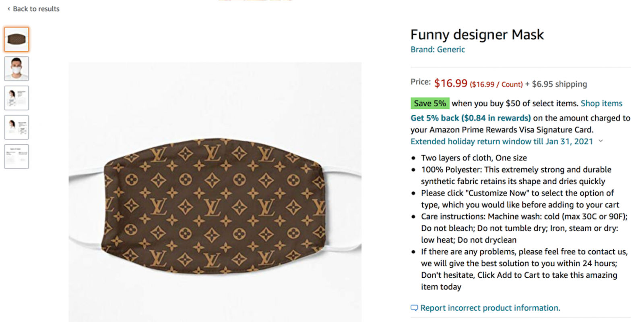Click the 'Funny designer Mask' product title
The width and height of the screenshot is (644, 322).
477,35
